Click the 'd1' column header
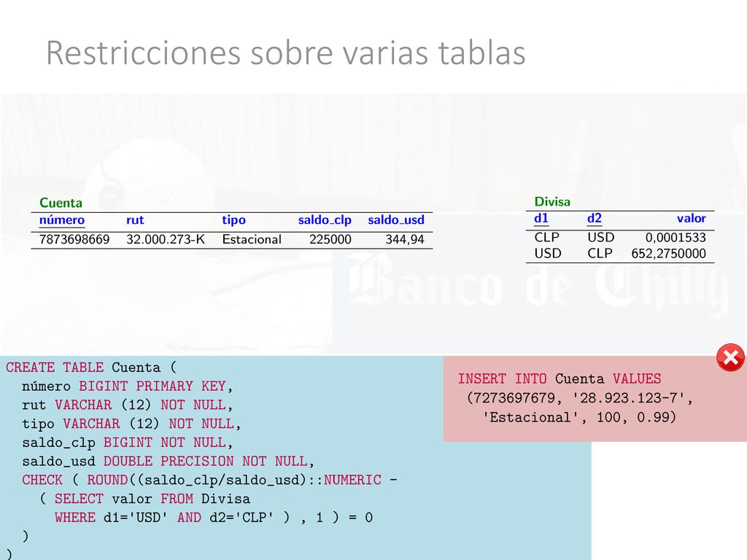The width and height of the screenshot is (747, 560). pos(541,219)
